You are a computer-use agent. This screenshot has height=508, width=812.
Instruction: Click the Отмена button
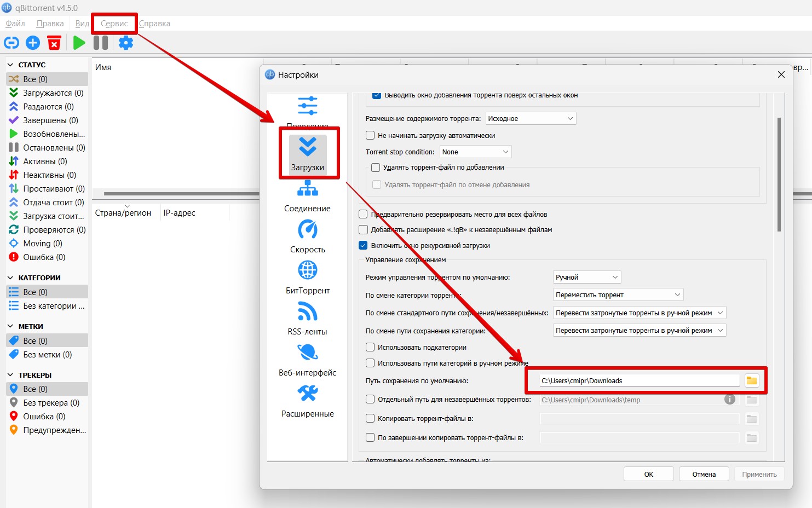[x=704, y=474]
